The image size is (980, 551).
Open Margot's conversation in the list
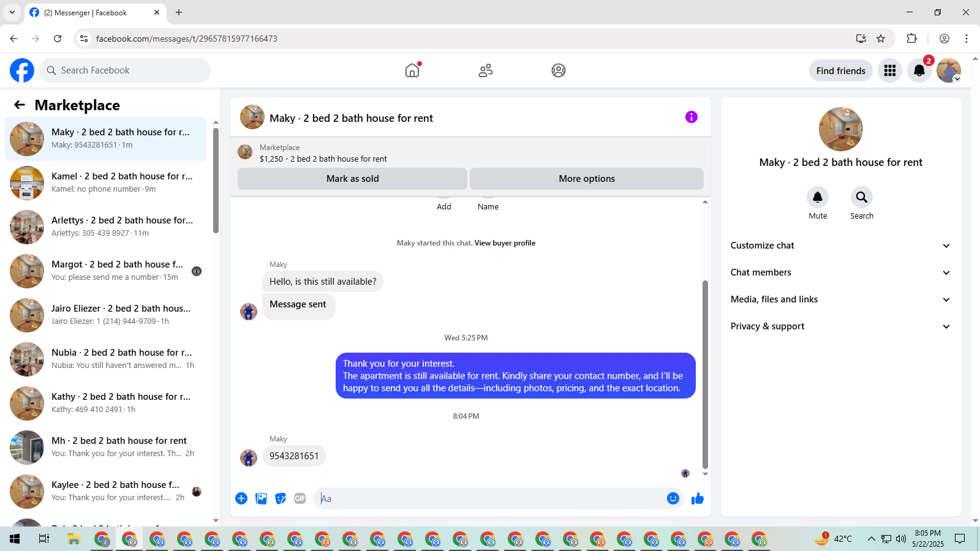tap(105, 271)
